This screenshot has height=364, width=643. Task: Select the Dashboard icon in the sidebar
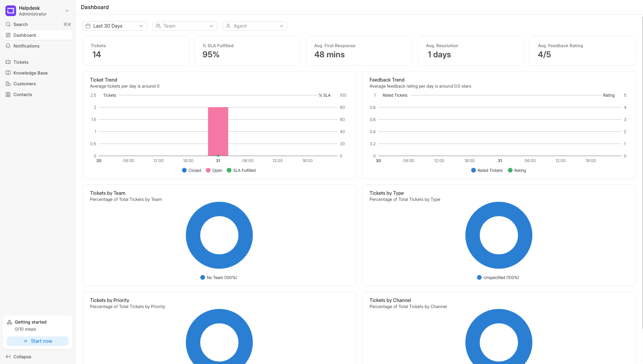(8, 35)
